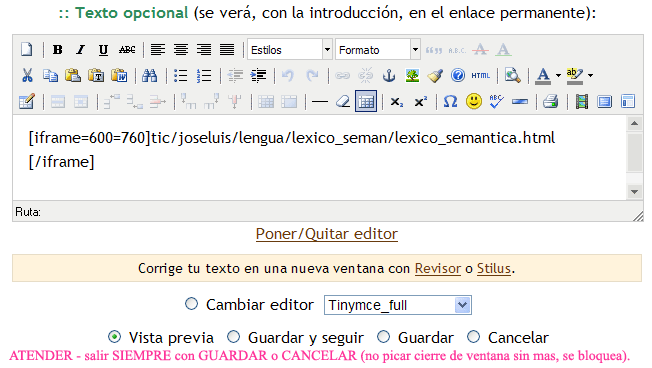
Task: Insert special character Omega icon
Action: [450, 101]
